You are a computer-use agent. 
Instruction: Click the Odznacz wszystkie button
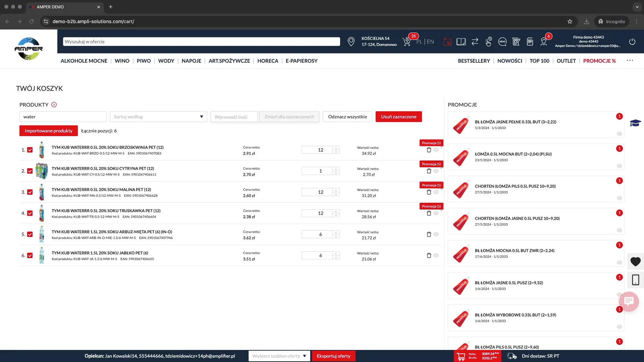(347, 117)
